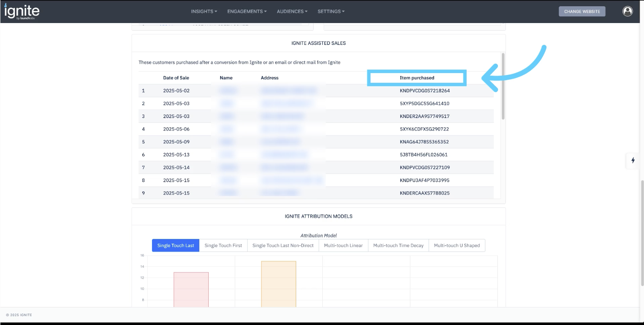The image size is (644, 325).
Task: Open the Audiences dropdown menu
Action: point(292,11)
